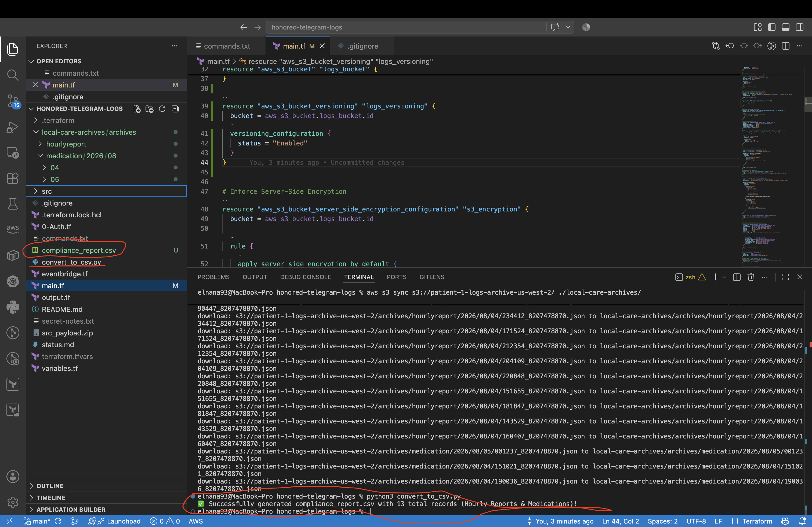
Task: Open the Testing flask icon
Action: coord(13,204)
